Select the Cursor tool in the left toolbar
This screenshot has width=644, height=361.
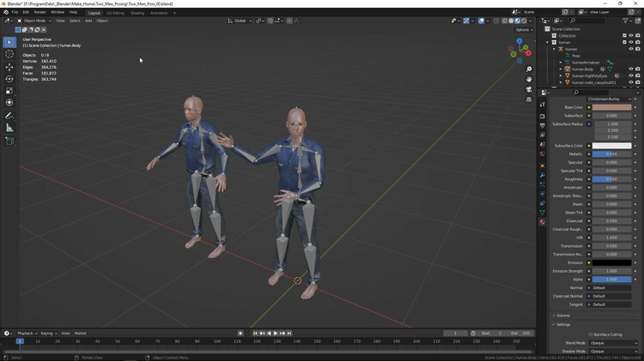[x=9, y=54]
